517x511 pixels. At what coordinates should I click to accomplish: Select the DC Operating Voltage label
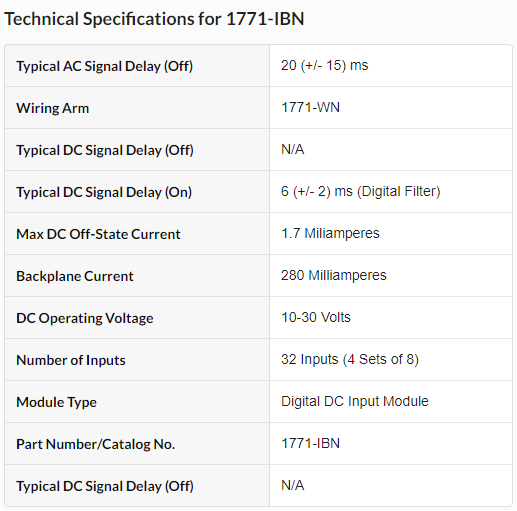85,318
